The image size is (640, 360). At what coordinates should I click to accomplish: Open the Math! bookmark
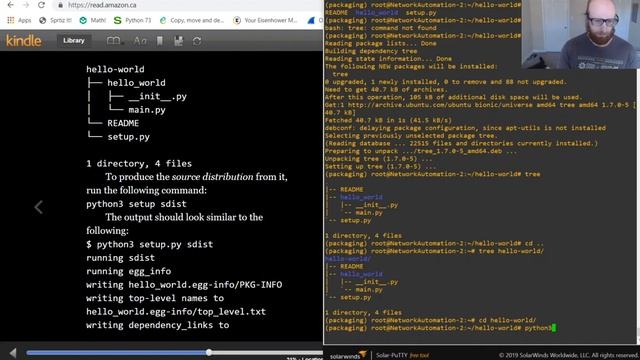(x=93, y=20)
